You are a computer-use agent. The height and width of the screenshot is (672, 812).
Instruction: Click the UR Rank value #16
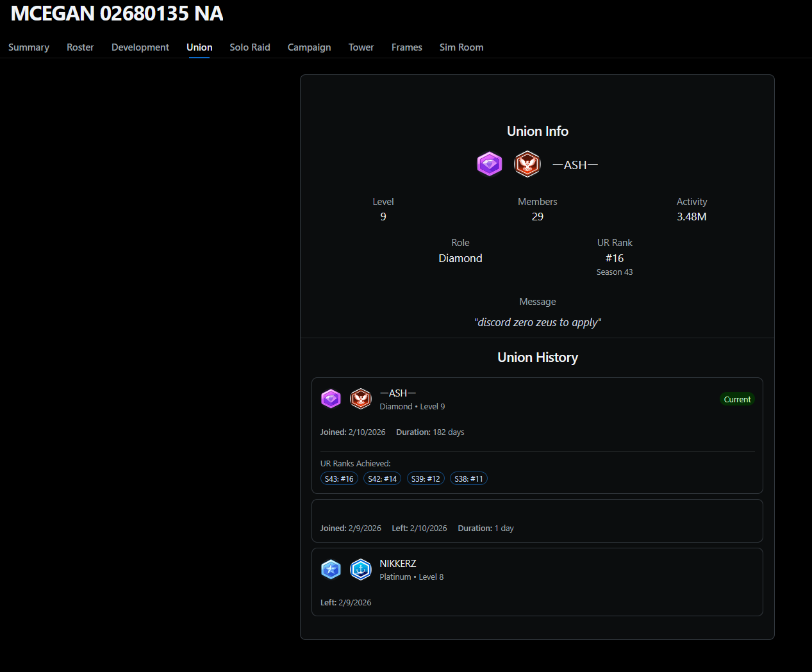(615, 258)
